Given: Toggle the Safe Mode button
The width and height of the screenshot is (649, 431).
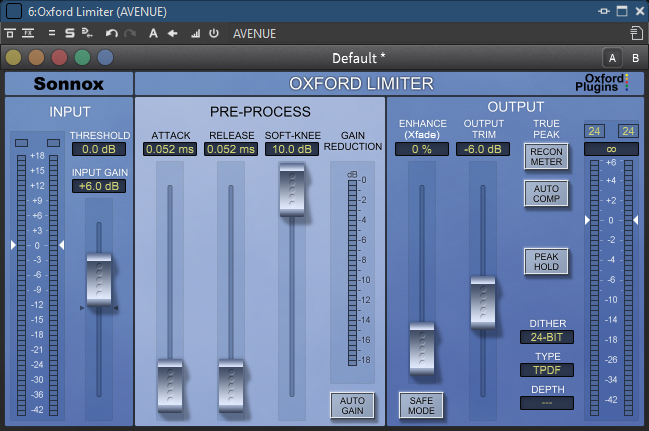Looking at the screenshot, I should tap(420, 404).
